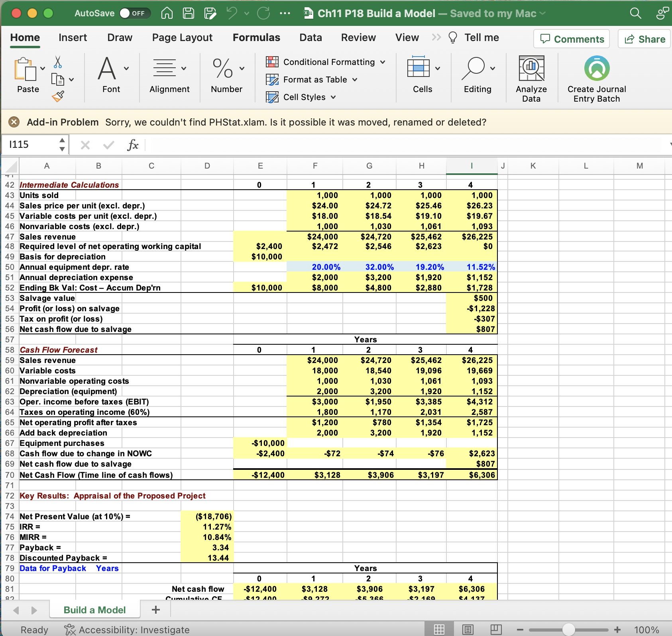Screen dimensions: 672x636
Task: Enable Normal view from the status bar
Action: coord(439,630)
